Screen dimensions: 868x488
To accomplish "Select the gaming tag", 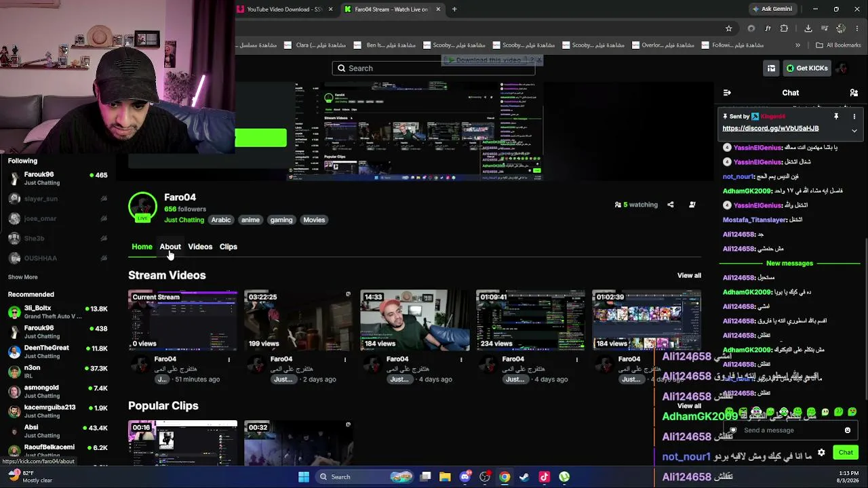I will click(x=281, y=220).
